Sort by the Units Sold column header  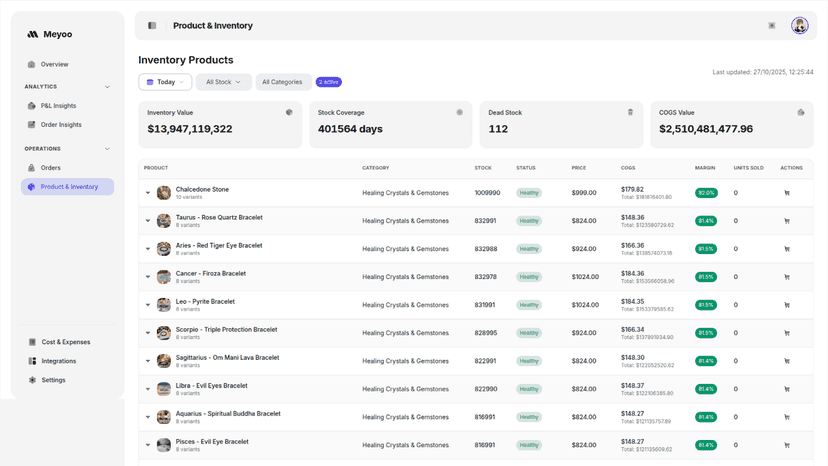click(748, 168)
